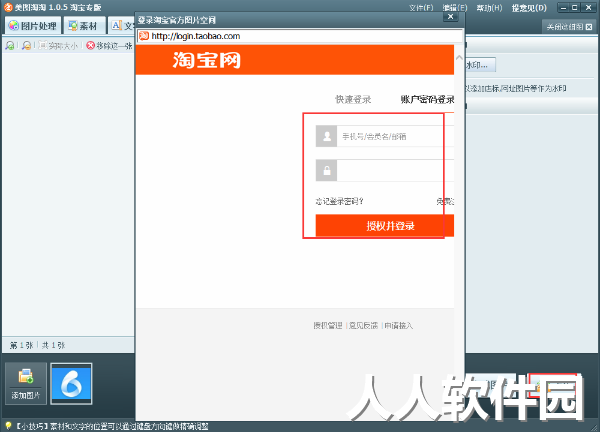Click the user avatar icon in login form

326,136
